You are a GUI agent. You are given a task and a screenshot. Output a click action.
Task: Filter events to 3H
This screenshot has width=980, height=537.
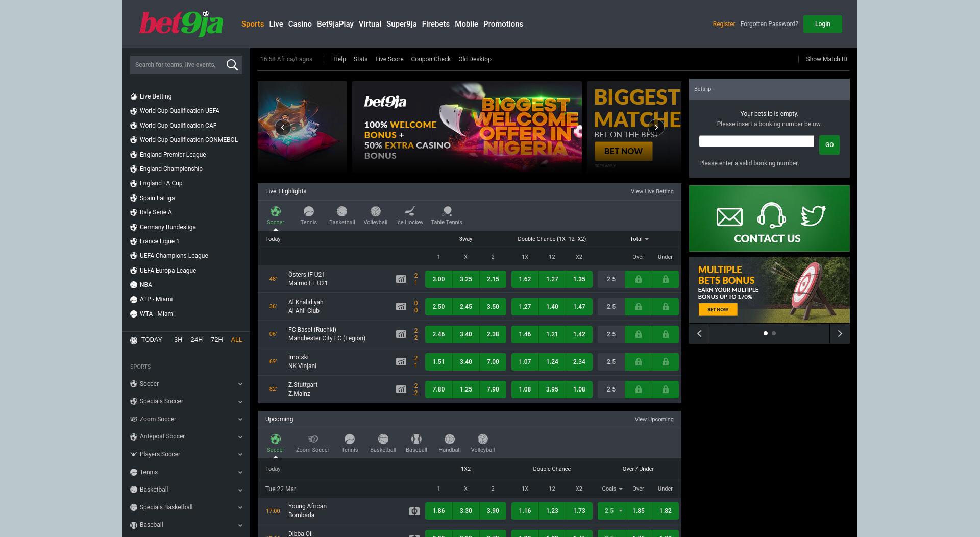(x=178, y=340)
